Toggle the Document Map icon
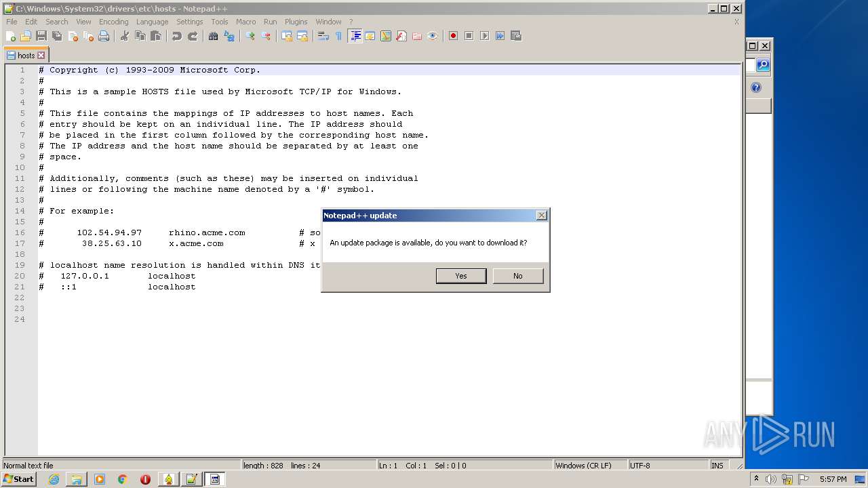This screenshot has width=868, height=488. tap(386, 36)
